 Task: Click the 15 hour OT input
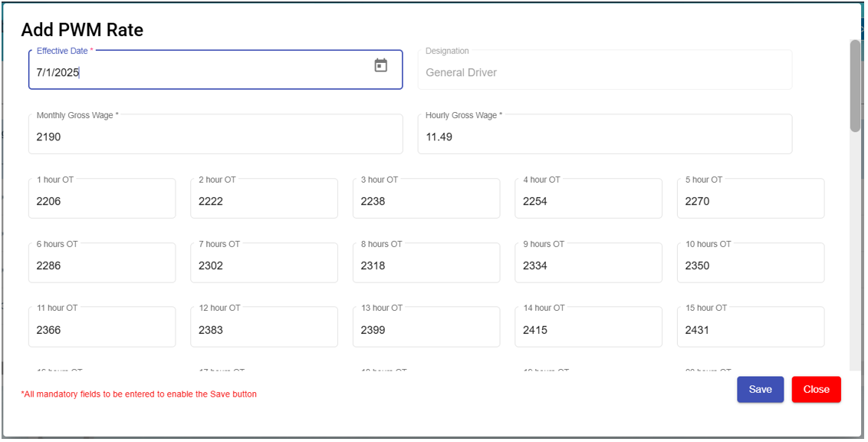pyautogui.click(x=751, y=330)
